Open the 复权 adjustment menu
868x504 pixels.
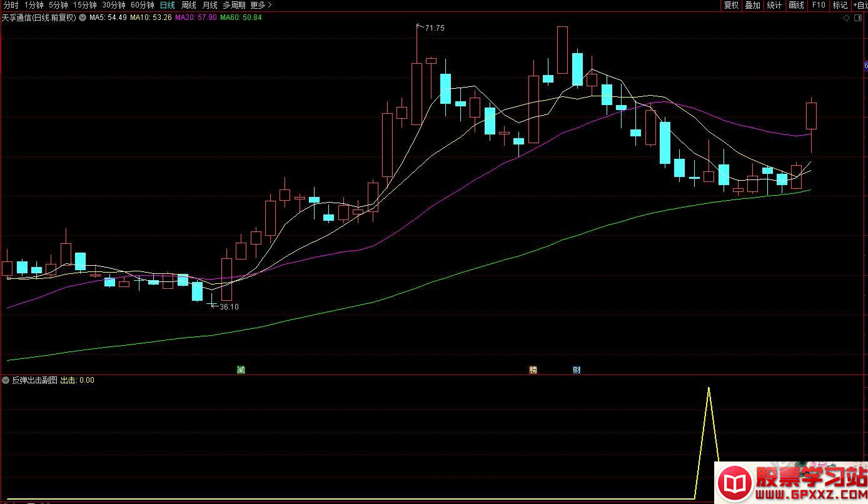pos(731,5)
